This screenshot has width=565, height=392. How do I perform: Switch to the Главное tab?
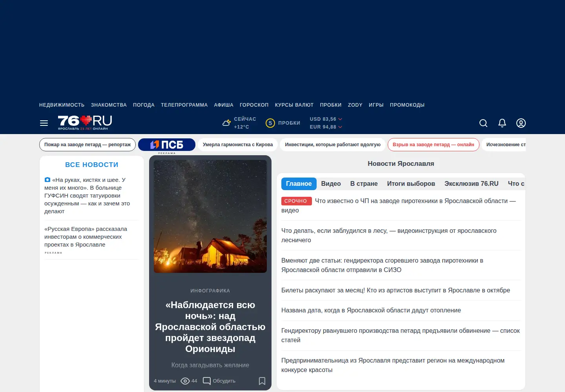(299, 184)
